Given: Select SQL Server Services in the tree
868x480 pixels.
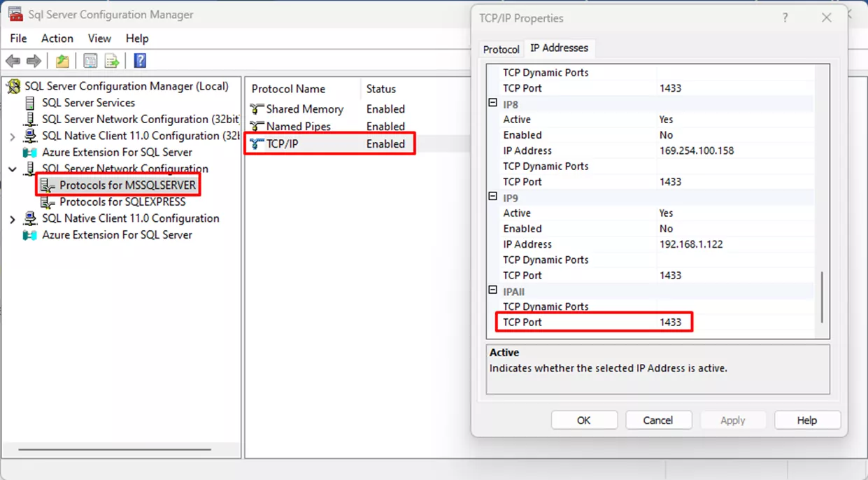Looking at the screenshot, I should (x=88, y=103).
